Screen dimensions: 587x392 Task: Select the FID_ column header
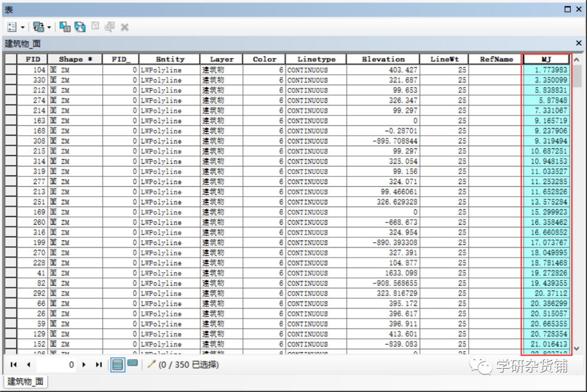[121, 59]
